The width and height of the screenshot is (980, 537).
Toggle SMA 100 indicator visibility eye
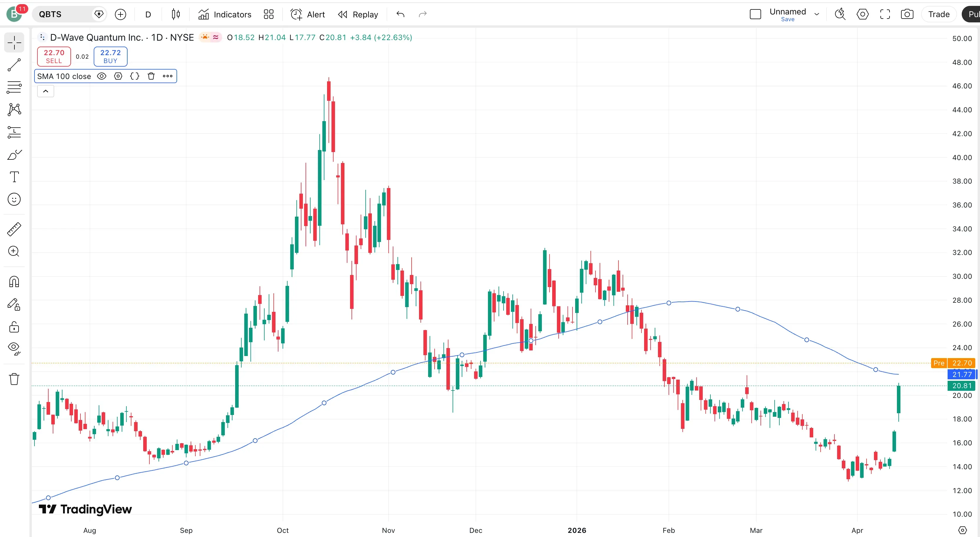click(x=102, y=76)
